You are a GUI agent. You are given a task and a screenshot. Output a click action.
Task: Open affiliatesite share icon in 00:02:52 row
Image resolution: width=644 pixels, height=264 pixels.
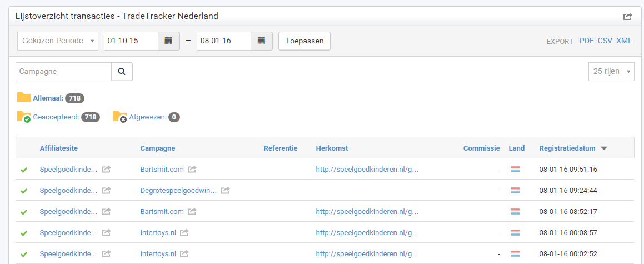pyautogui.click(x=106, y=254)
